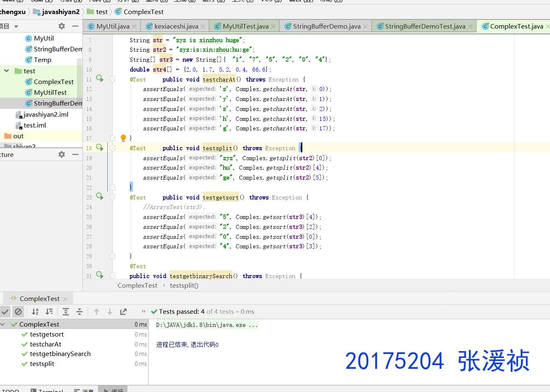
Task: Open java.exe command link in console
Action: click(x=207, y=325)
